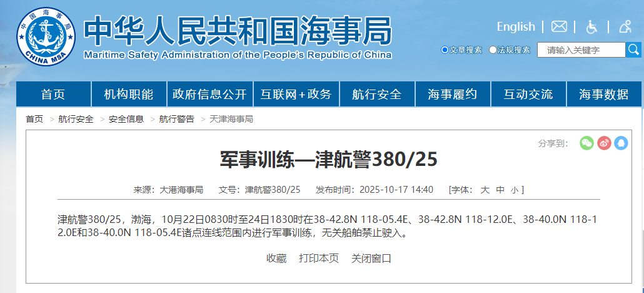Click the Maritime Safety Administration English subtitle
The height and width of the screenshot is (293, 644).
(x=238, y=55)
